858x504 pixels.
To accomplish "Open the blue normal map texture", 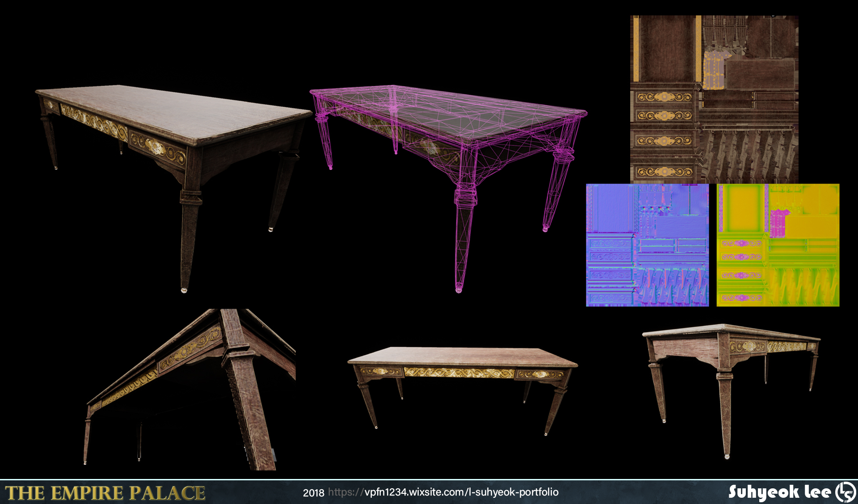I will coord(647,245).
